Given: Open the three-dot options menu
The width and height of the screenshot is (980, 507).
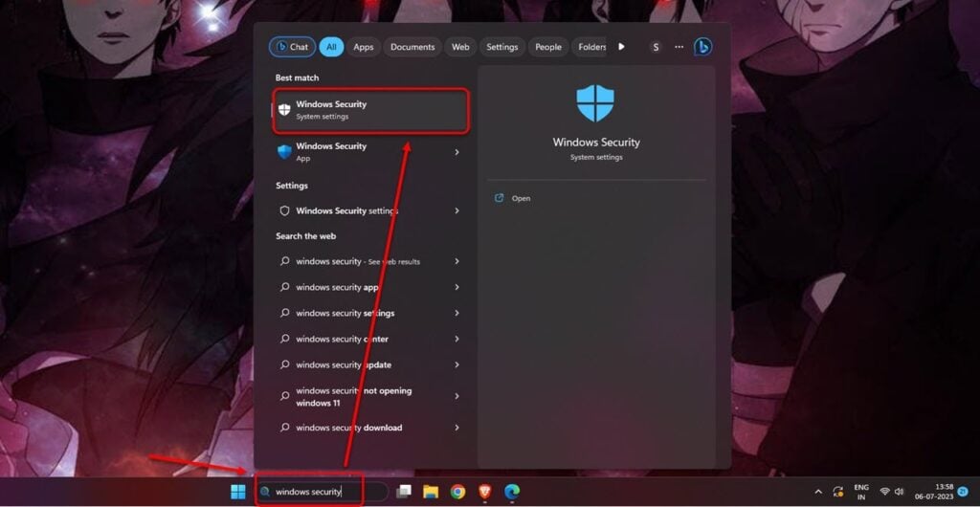Looking at the screenshot, I should click(x=679, y=47).
